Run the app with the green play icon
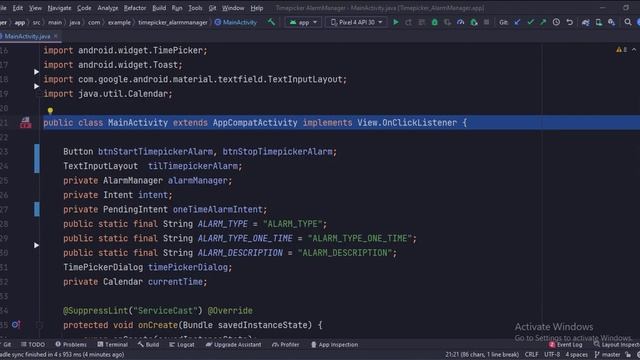This screenshot has height=360, width=640. point(396,22)
